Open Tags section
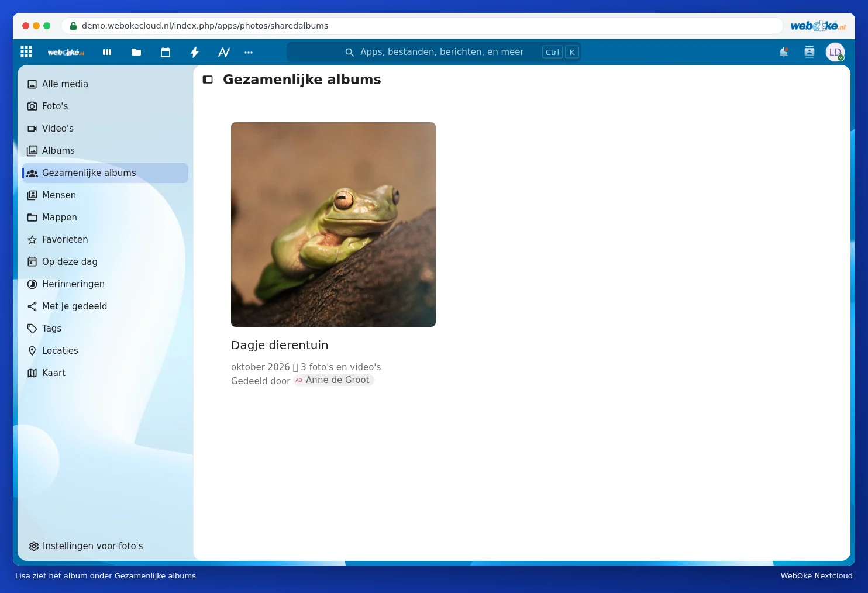 coord(105,329)
